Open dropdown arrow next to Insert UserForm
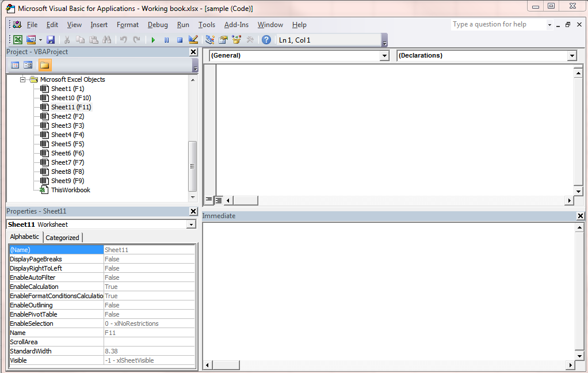 click(x=40, y=40)
